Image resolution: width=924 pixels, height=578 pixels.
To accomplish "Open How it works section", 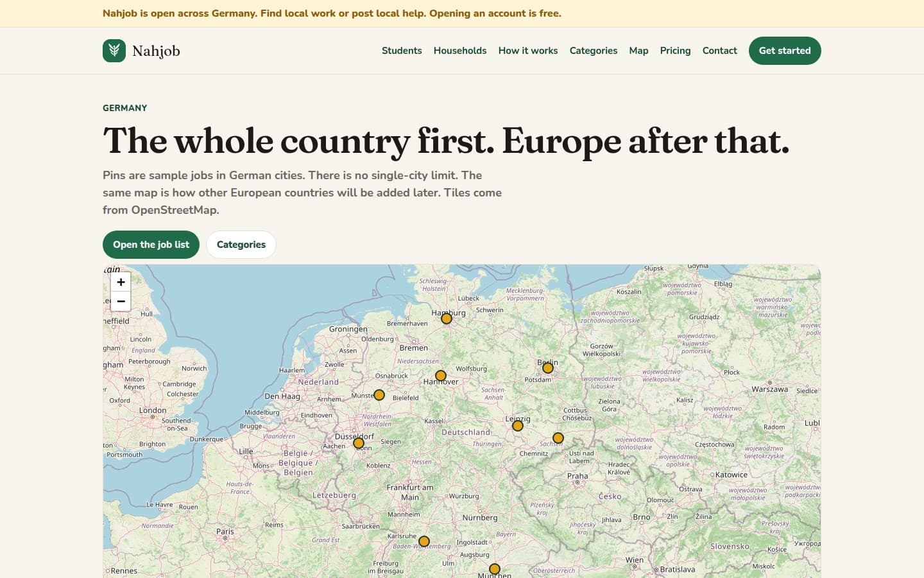I will pos(528,51).
